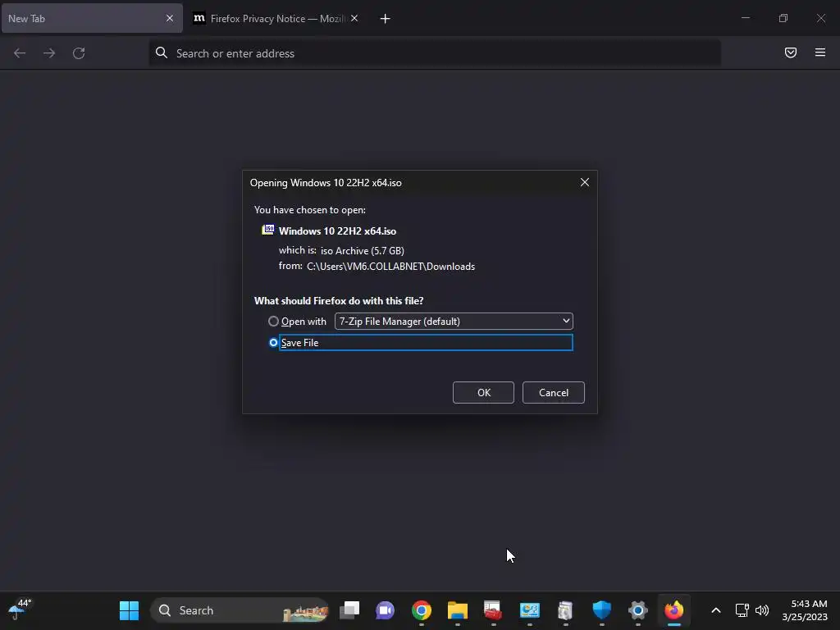This screenshot has height=630, width=840.
Task: Close the New Tab tab
Action: [x=169, y=18]
